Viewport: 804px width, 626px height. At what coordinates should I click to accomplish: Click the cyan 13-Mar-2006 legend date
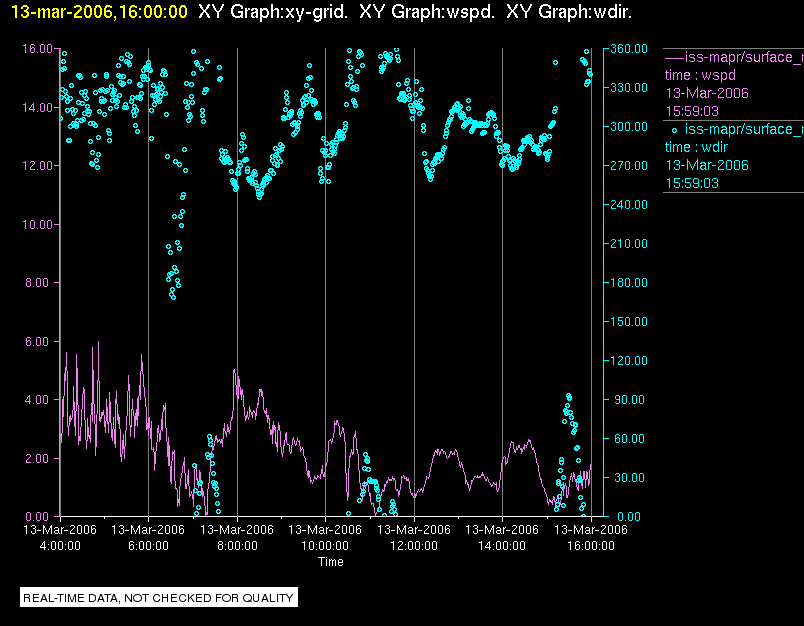[x=707, y=165]
